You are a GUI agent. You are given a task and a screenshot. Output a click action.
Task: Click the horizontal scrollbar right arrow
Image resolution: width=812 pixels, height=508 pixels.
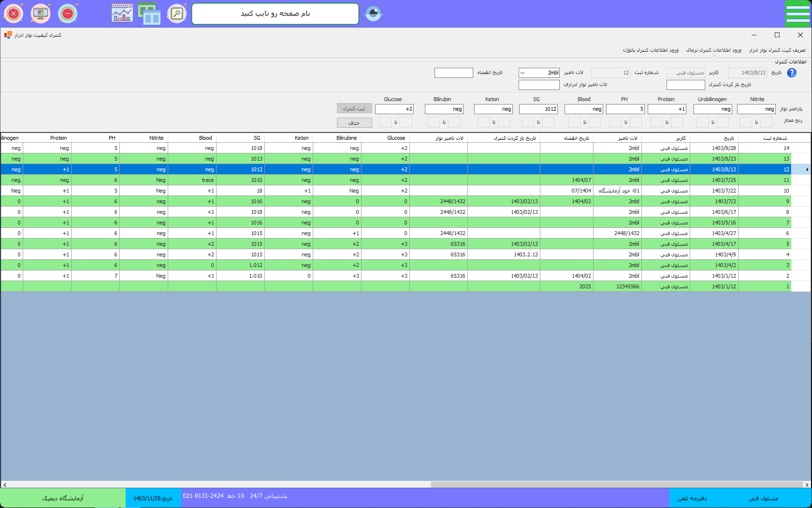pyautogui.click(x=807, y=484)
